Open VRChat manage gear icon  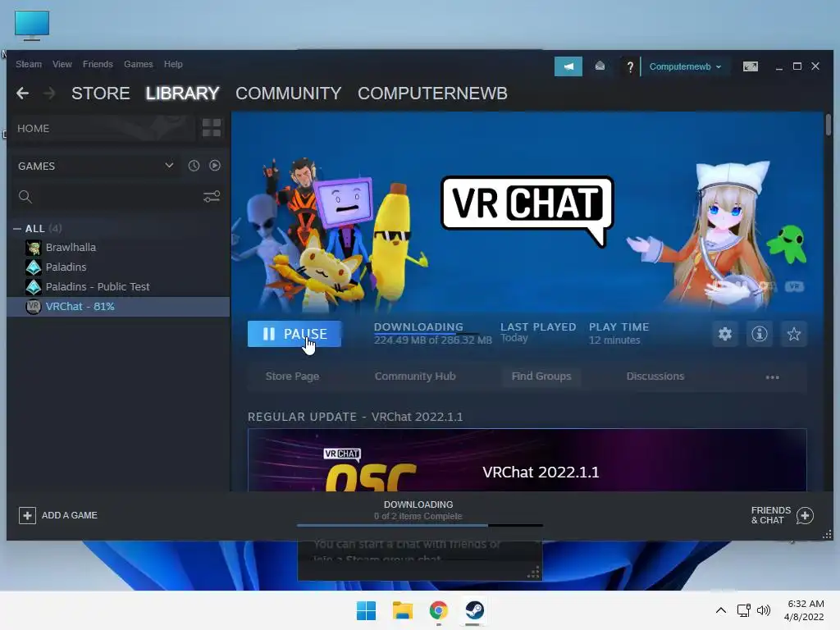click(x=725, y=335)
